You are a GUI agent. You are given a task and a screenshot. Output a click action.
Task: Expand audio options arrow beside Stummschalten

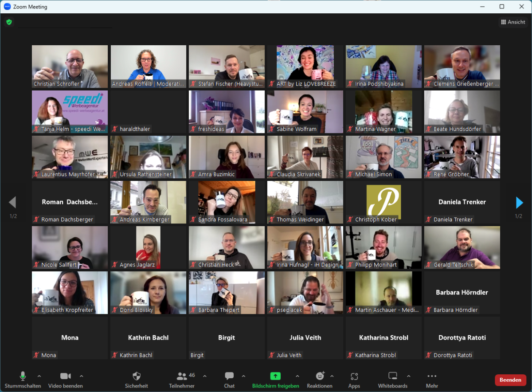tap(39, 376)
